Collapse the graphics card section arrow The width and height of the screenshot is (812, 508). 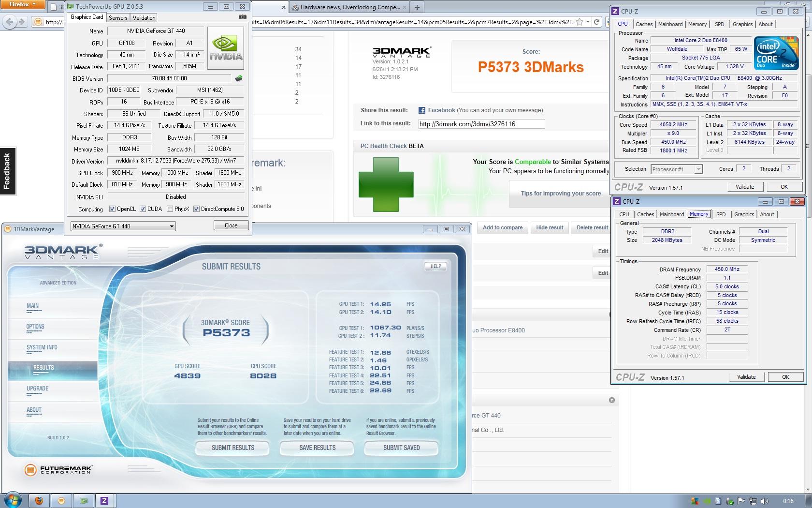click(x=612, y=400)
